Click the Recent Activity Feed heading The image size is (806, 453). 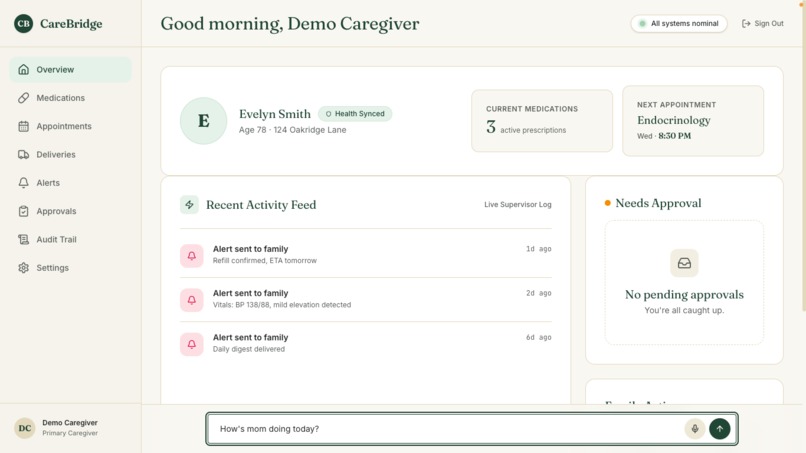coord(261,205)
